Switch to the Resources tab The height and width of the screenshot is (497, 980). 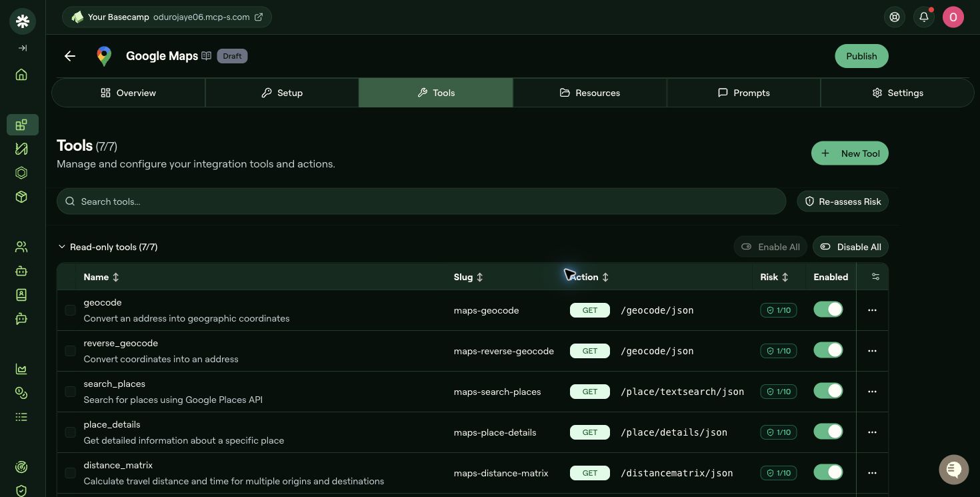pos(590,93)
